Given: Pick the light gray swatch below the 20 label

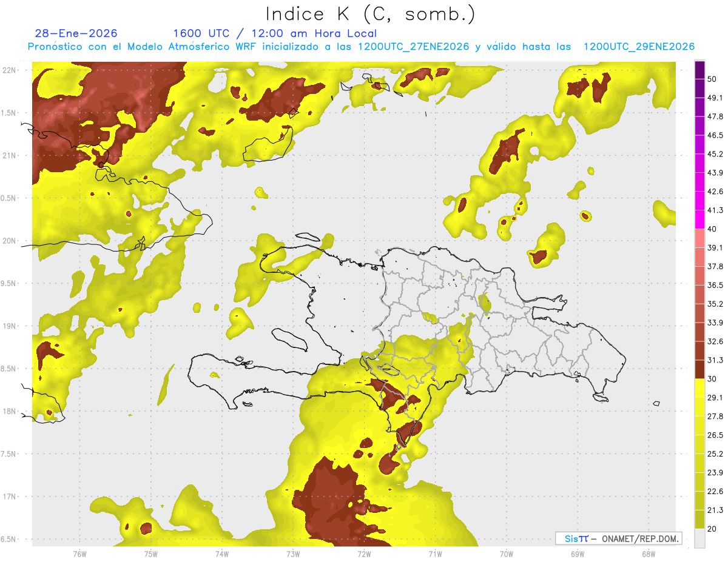Looking at the screenshot, I should (x=699, y=538).
